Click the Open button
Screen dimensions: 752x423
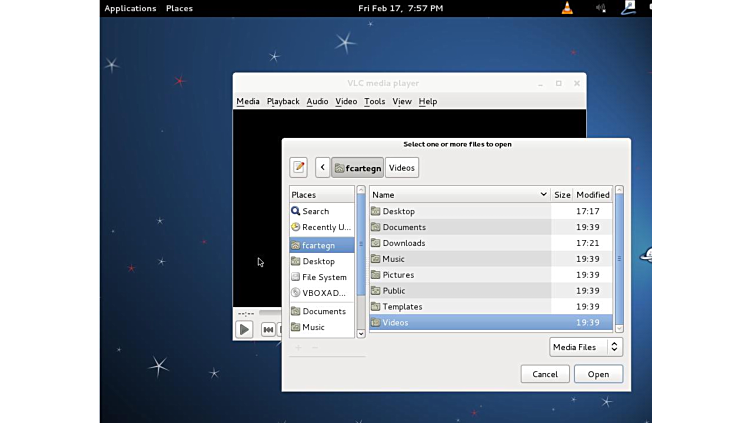point(598,374)
